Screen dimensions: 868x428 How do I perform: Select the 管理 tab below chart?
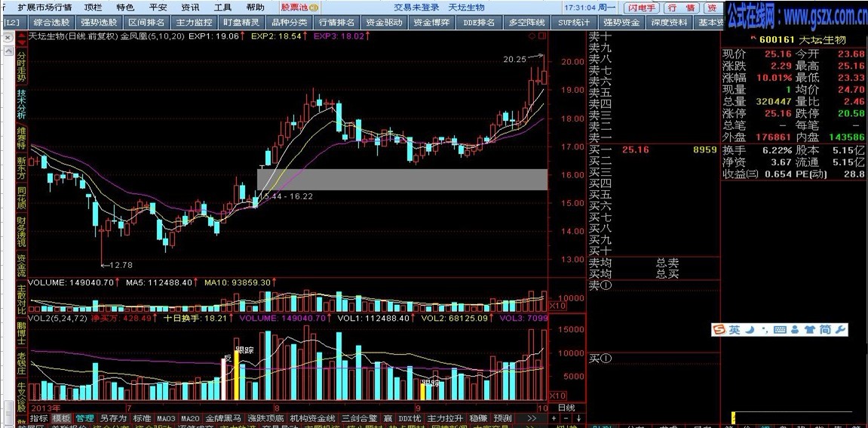click(x=84, y=418)
